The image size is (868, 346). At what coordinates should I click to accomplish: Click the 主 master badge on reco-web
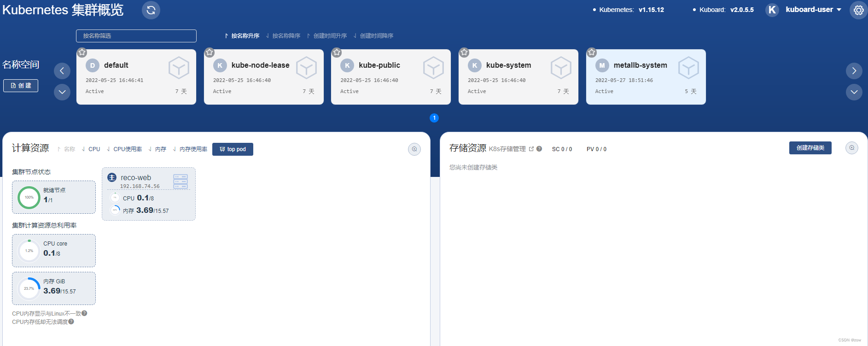tap(112, 177)
